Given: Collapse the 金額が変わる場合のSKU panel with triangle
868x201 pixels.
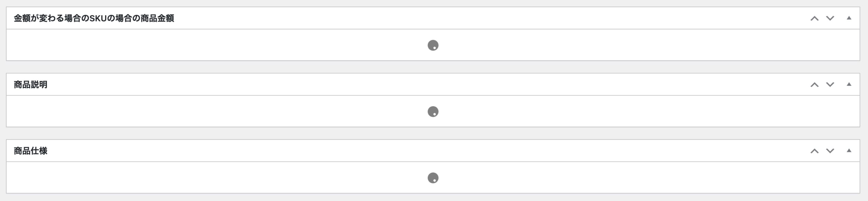Looking at the screenshot, I should pyautogui.click(x=849, y=18).
